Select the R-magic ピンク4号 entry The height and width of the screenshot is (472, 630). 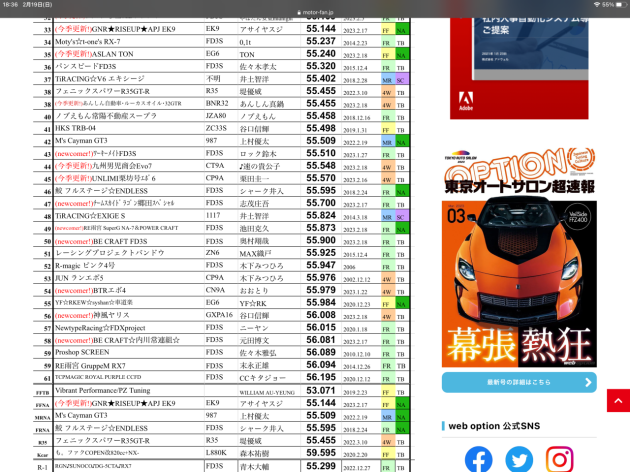click(85, 265)
